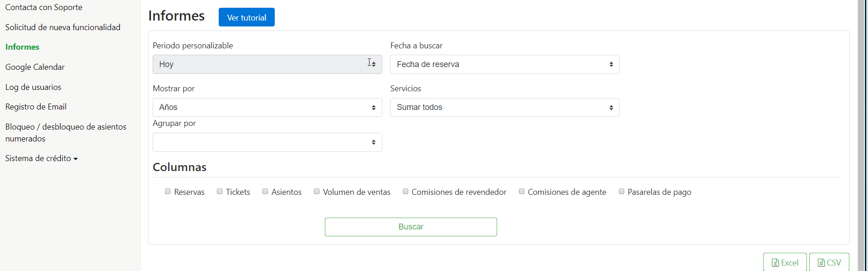Open the Fecha a buscar dropdown

tap(505, 64)
